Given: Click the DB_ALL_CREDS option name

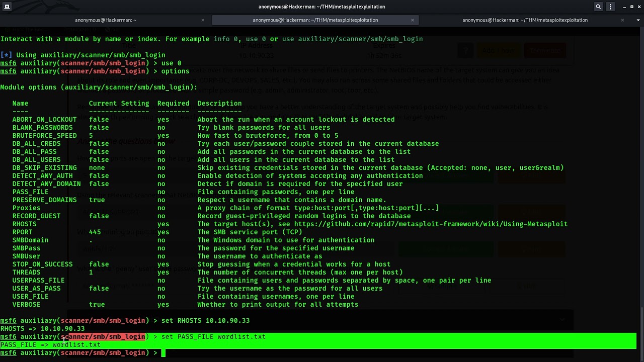Looking at the screenshot, I should pyautogui.click(x=36, y=144).
